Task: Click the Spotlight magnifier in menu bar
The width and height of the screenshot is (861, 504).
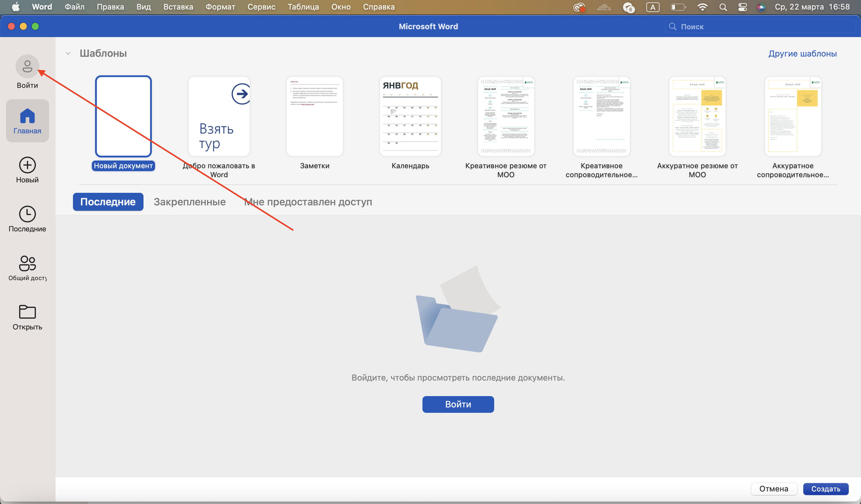Action: (723, 7)
